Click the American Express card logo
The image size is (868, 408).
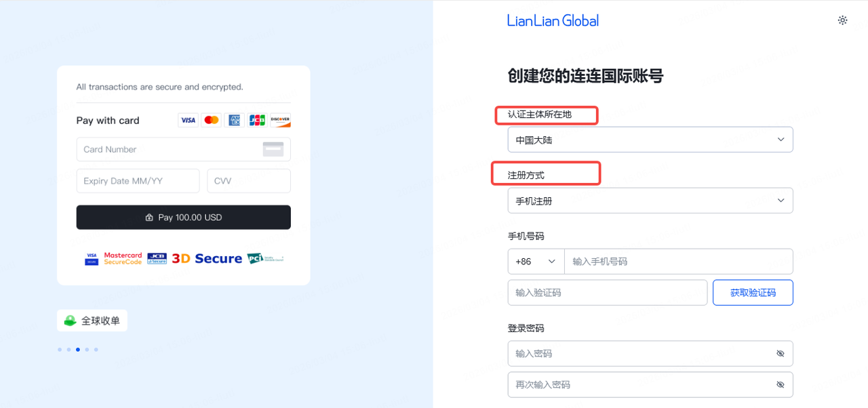click(234, 120)
